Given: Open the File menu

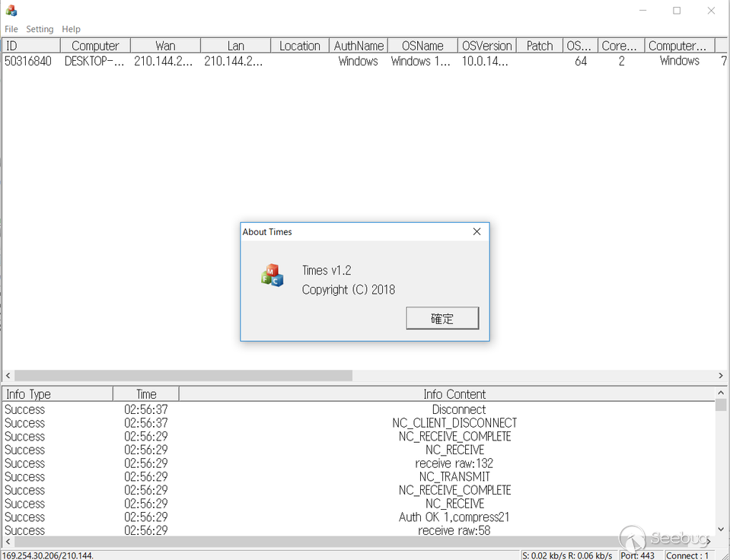Looking at the screenshot, I should (x=11, y=29).
